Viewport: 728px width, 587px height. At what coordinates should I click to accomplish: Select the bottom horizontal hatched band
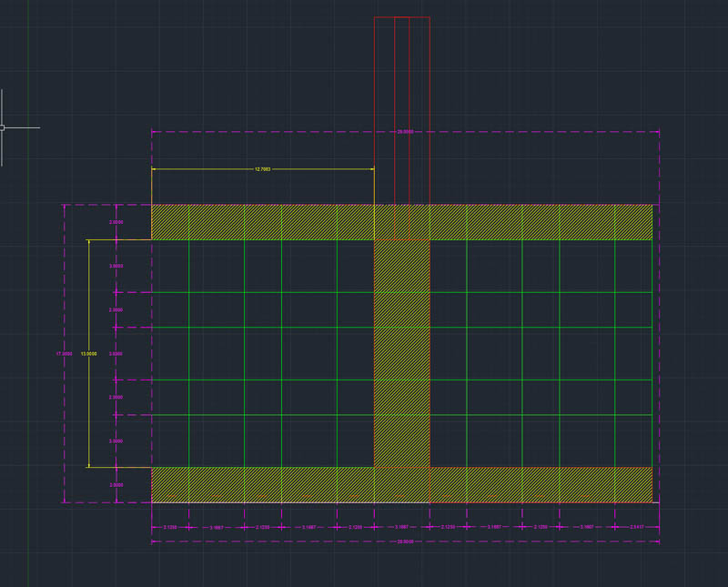tap(273, 484)
